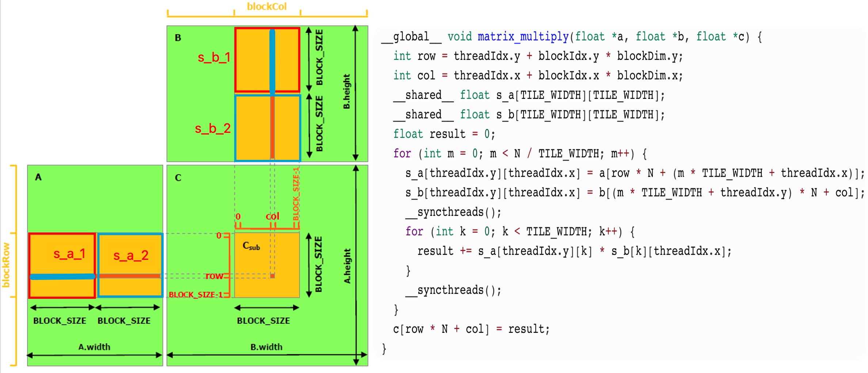Click the 'result += s_a[threadIdx.y][k]' line
Screen dimensions: 868x373
point(575,251)
